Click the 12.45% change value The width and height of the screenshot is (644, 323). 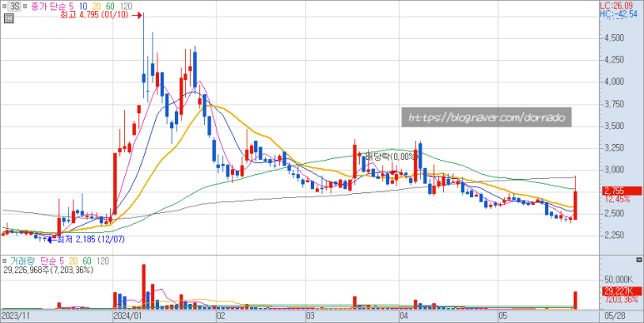point(617,199)
